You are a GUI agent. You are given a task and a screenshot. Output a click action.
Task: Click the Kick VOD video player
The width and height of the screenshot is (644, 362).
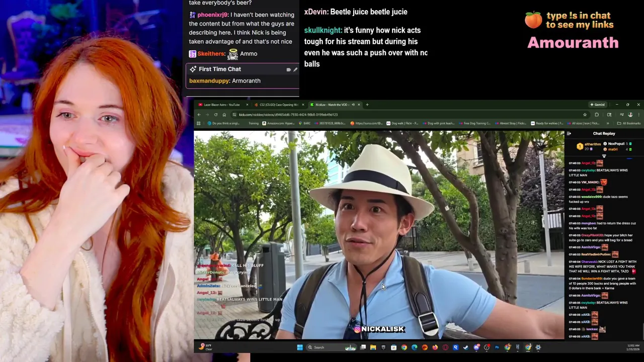[379, 235]
